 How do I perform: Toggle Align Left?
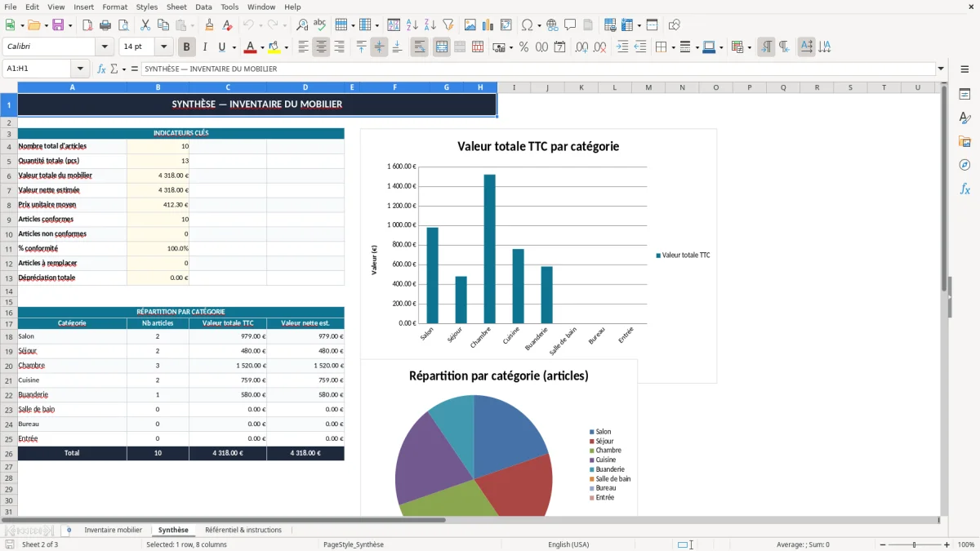pos(304,47)
